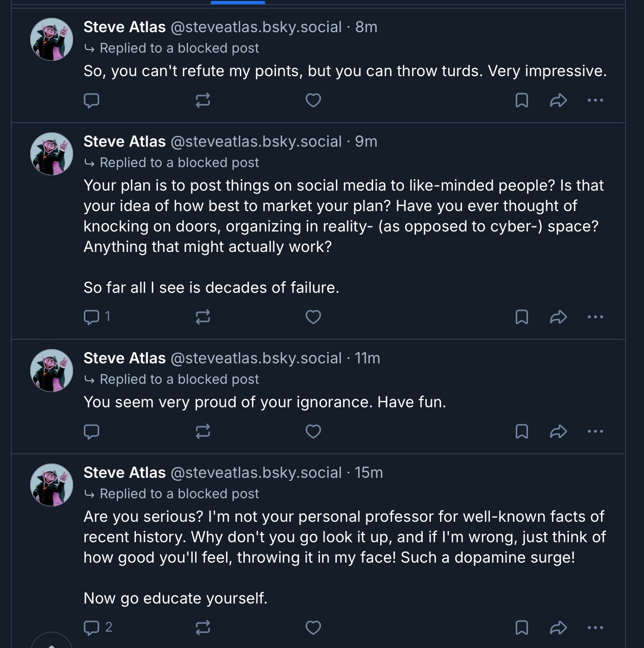
Task: Open the 11m timestamp link
Action: 367,358
